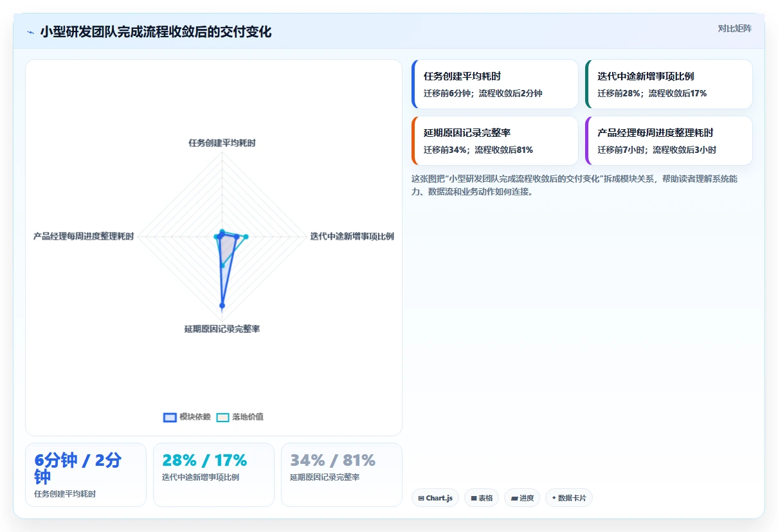
Task: Click the description paragraph starting 这张图把
Action: point(574,185)
